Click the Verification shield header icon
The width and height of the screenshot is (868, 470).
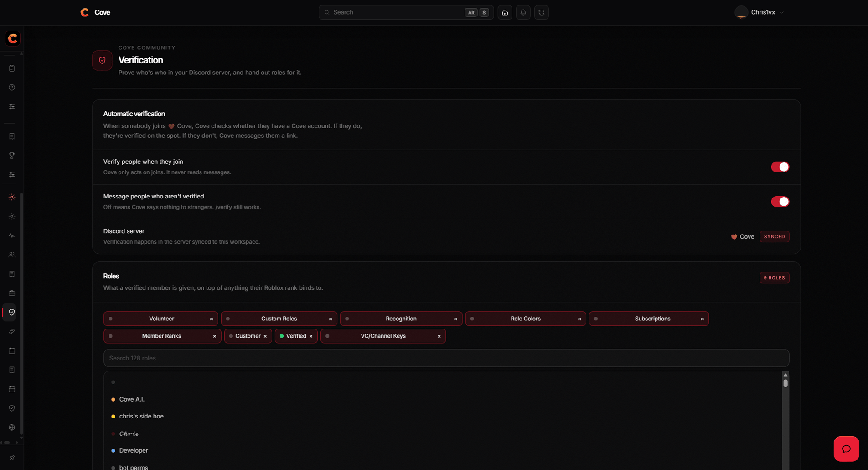(x=102, y=60)
